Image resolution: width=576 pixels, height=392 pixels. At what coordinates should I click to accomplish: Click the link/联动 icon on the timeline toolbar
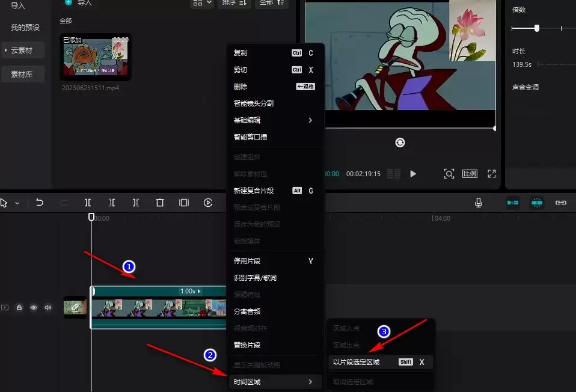point(561,203)
